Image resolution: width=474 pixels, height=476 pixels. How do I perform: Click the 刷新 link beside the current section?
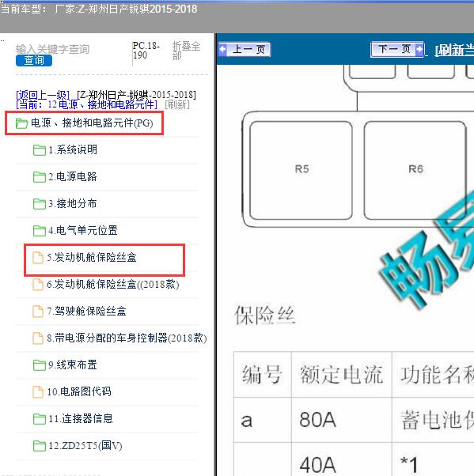177,104
